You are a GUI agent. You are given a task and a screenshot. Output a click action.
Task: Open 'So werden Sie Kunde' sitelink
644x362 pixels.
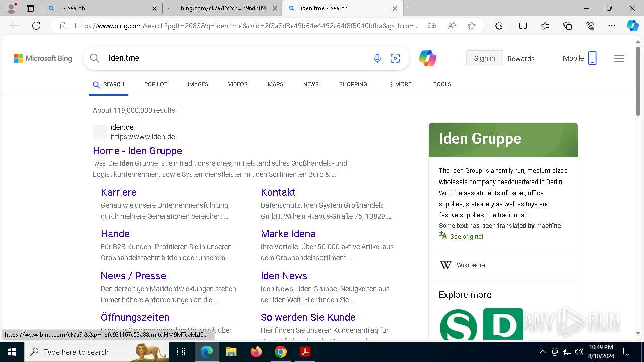[308, 317]
